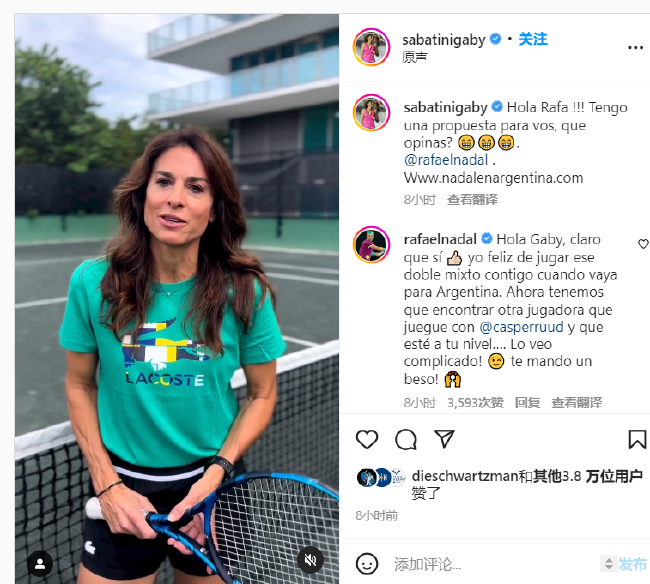Share post with paper plane icon

click(444, 439)
